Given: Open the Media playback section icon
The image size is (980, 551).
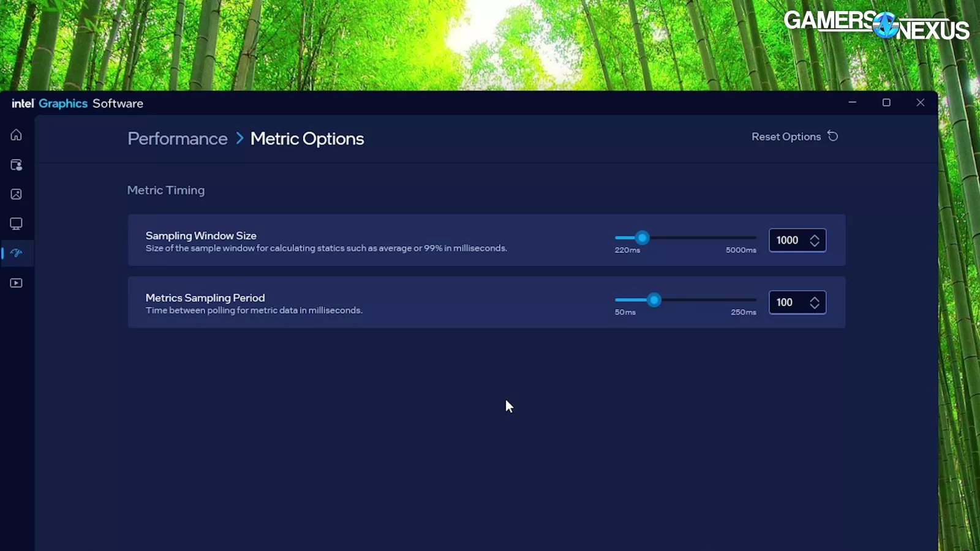Looking at the screenshot, I should (16, 282).
